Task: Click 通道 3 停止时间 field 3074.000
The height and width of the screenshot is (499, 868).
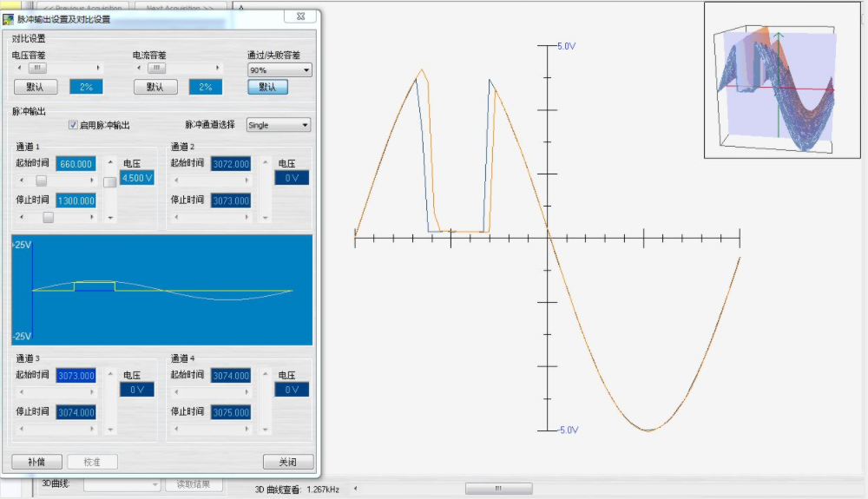Action: click(76, 412)
